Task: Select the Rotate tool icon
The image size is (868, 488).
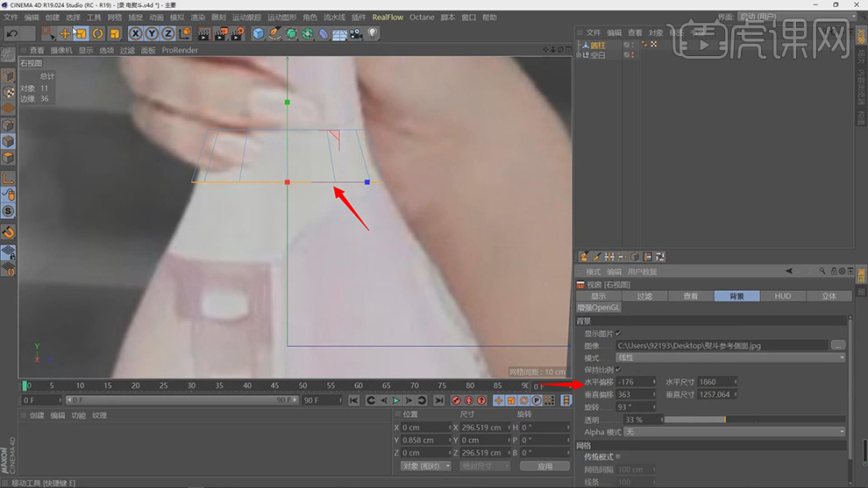Action: pyautogui.click(x=97, y=33)
